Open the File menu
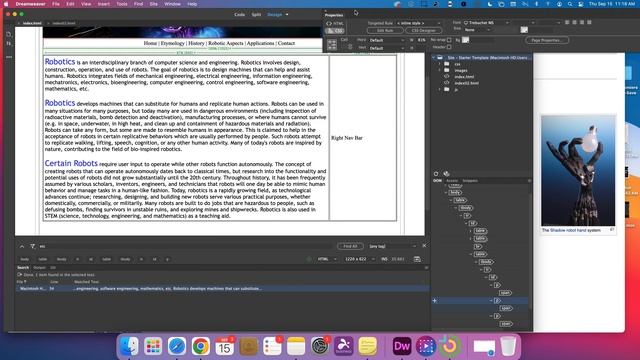The height and width of the screenshot is (360, 640). pos(56,4)
